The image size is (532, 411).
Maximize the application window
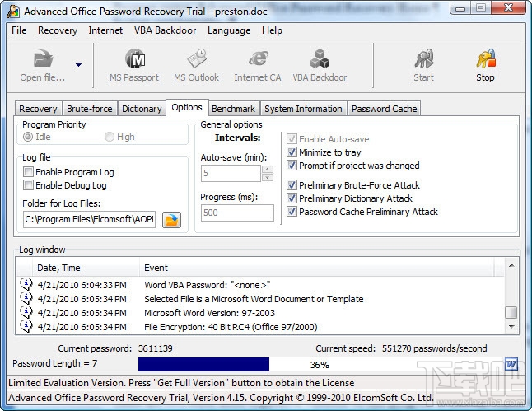pyautogui.click(x=480, y=7)
